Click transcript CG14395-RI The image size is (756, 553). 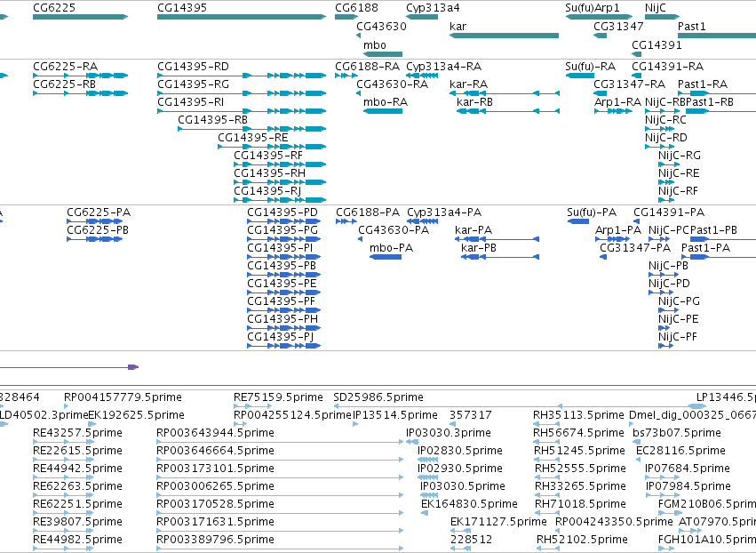[x=191, y=102]
